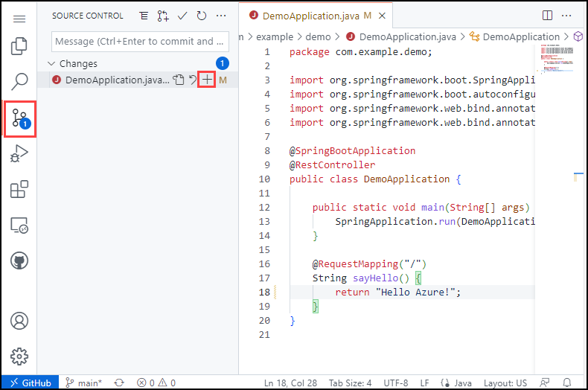The width and height of the screenshot is (588, 390).
Task: Change indentation via Tab Size: 4
Action: click(x=351, y=383)
